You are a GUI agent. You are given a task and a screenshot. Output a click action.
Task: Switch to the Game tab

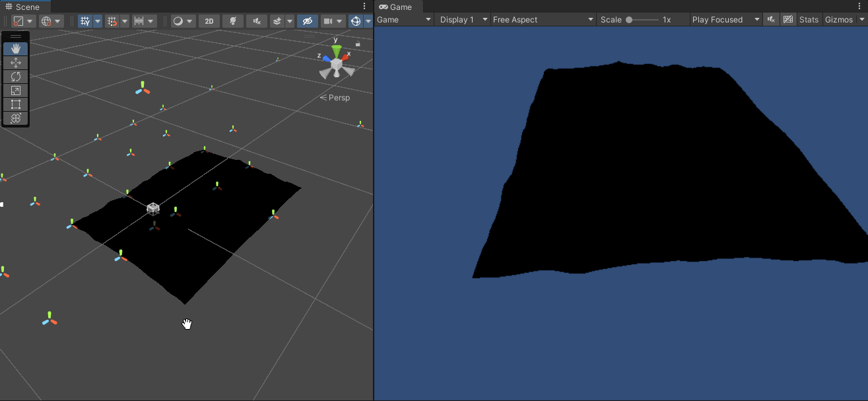click(x=398, y=7)
